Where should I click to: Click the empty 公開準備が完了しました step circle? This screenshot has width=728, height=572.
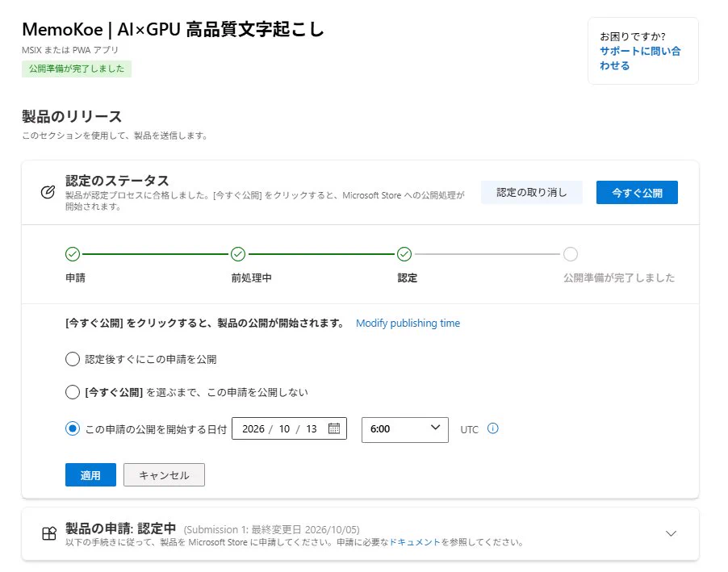coord(571,254)
